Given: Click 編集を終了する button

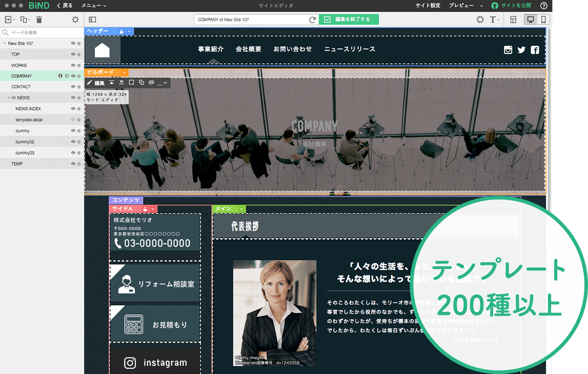Looking at the screenshot, I should (349, 20).
